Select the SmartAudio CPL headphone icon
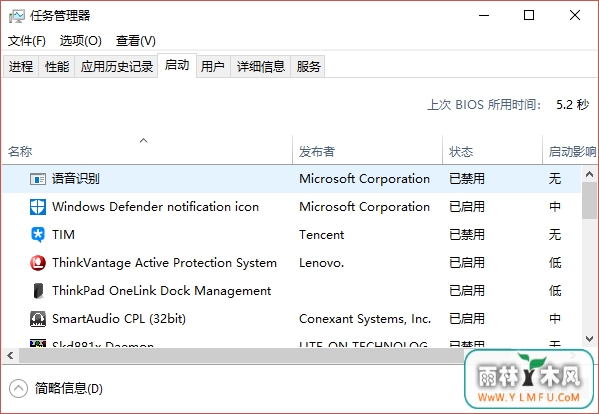 (38, 319)
